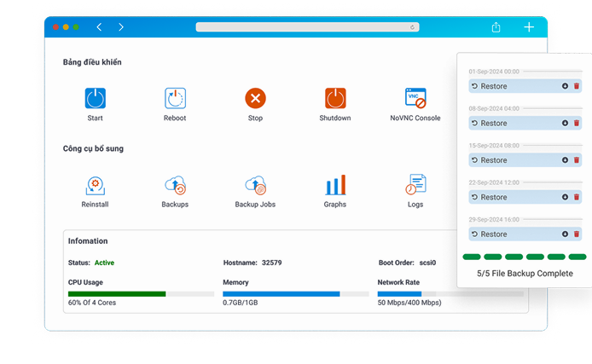The width and height of the screenshot is (592, 364).
Task: Open the Backups tool
Action: click(x=175, y=184)
